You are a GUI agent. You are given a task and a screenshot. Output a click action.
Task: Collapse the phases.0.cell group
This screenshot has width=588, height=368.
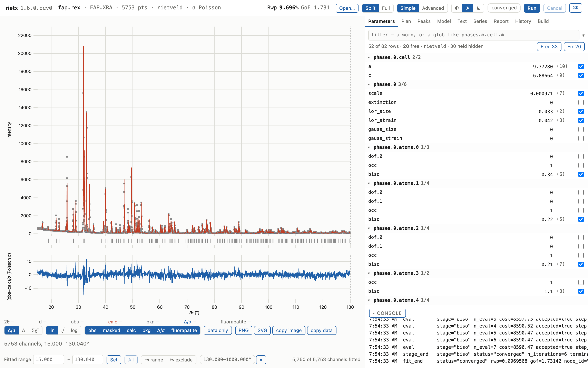pyautogui.click(x=369, y=57)
